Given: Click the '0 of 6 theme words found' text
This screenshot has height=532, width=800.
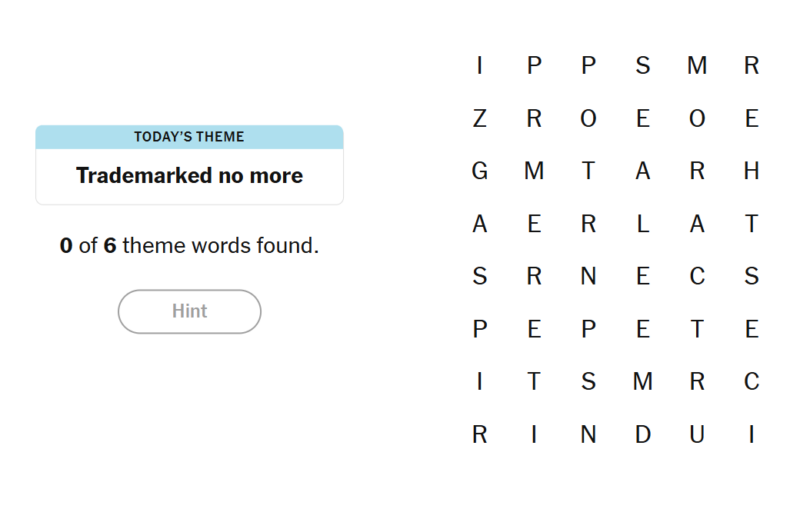Looking at the screenshot, I should pyautogui.click(x=189, y=245).
